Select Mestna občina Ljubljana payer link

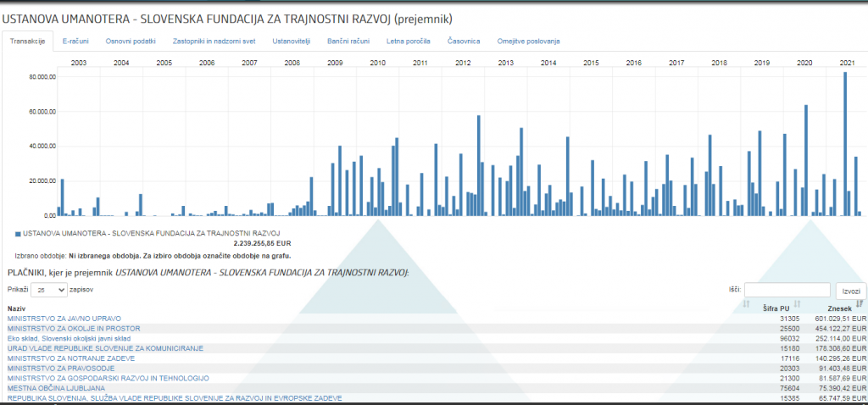click(56, 388)
